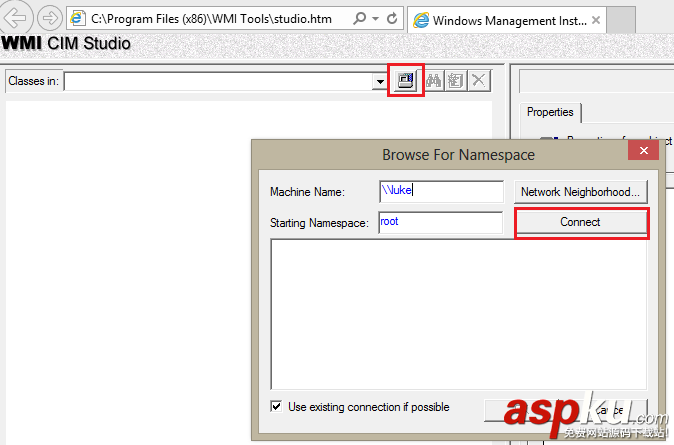Screen dimensions: 674x445
Task: Toggle Use existing connection if possible checkbox
Action: [276, 406]
